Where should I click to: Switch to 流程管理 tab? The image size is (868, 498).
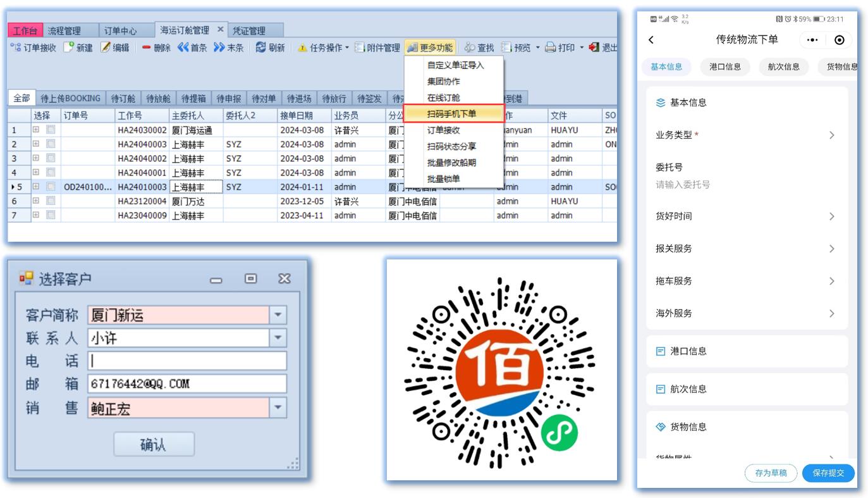pyautogui.click(x=64, y=30)
